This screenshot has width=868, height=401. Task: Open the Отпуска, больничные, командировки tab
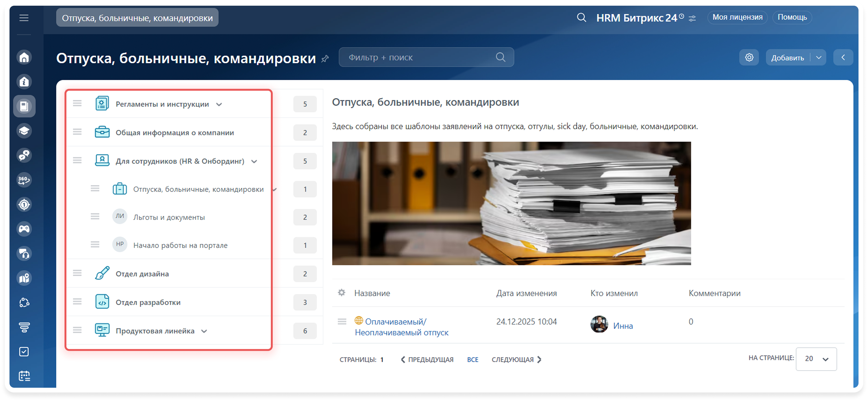137,18
